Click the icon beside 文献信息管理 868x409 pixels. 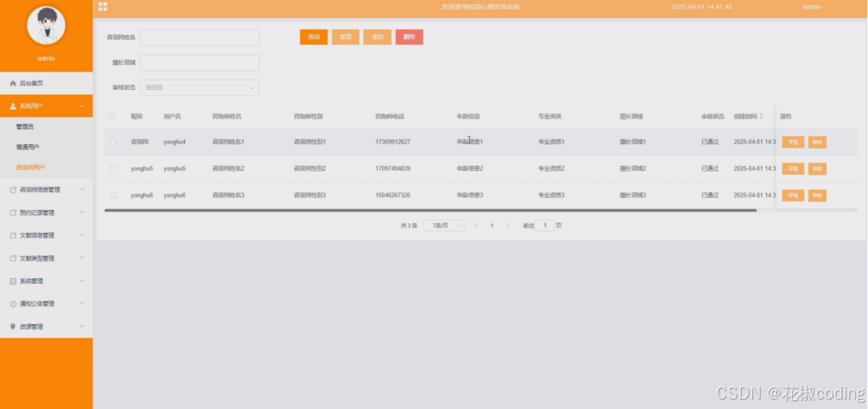[x=13, y=235]
